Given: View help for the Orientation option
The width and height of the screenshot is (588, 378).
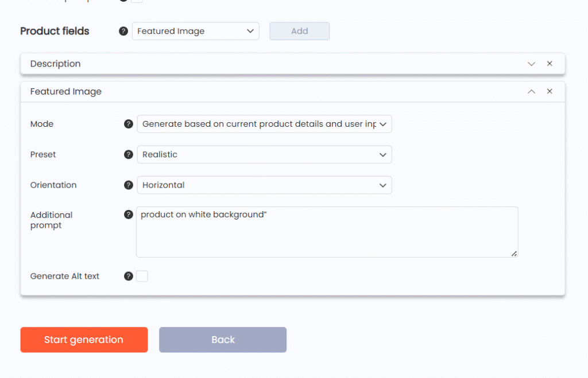Looking at the screenshot, I should tap(128, 185).
